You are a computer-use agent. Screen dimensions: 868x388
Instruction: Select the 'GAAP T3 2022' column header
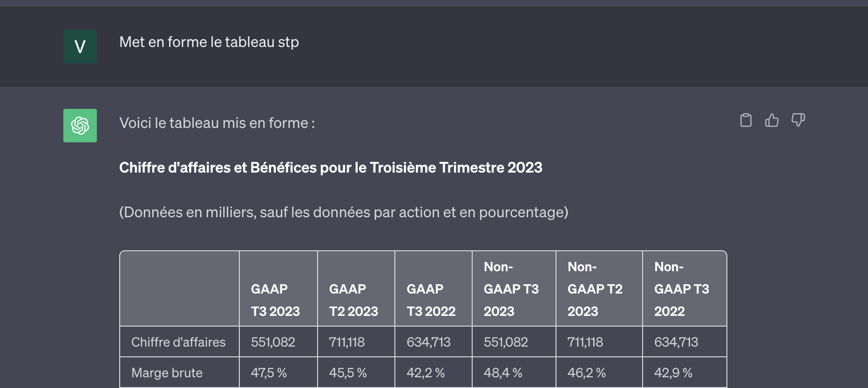pos(434,289)
